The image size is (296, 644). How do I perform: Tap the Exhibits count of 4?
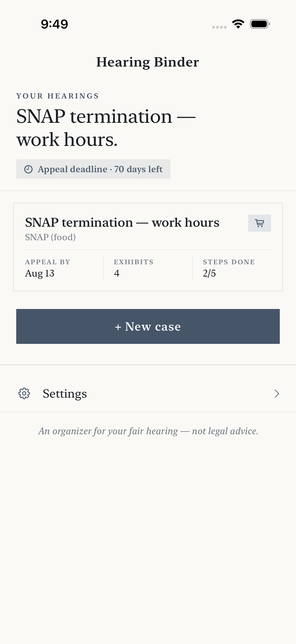tap(134, 268)
